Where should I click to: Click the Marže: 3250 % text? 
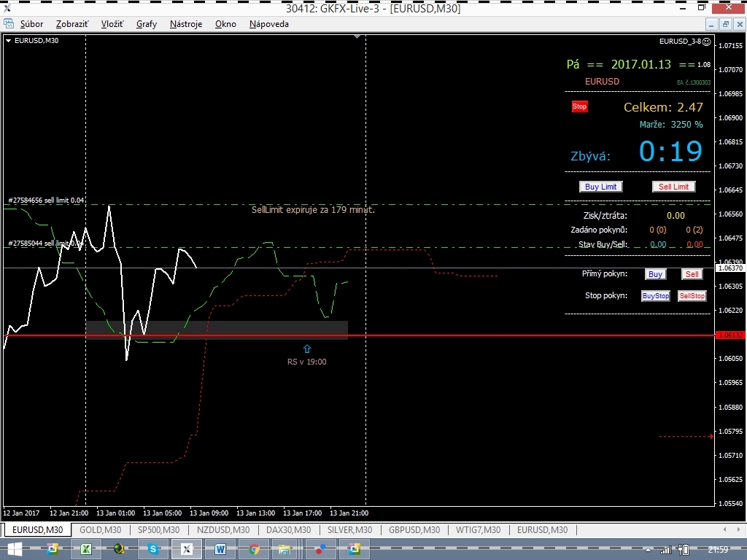(671, 124)
